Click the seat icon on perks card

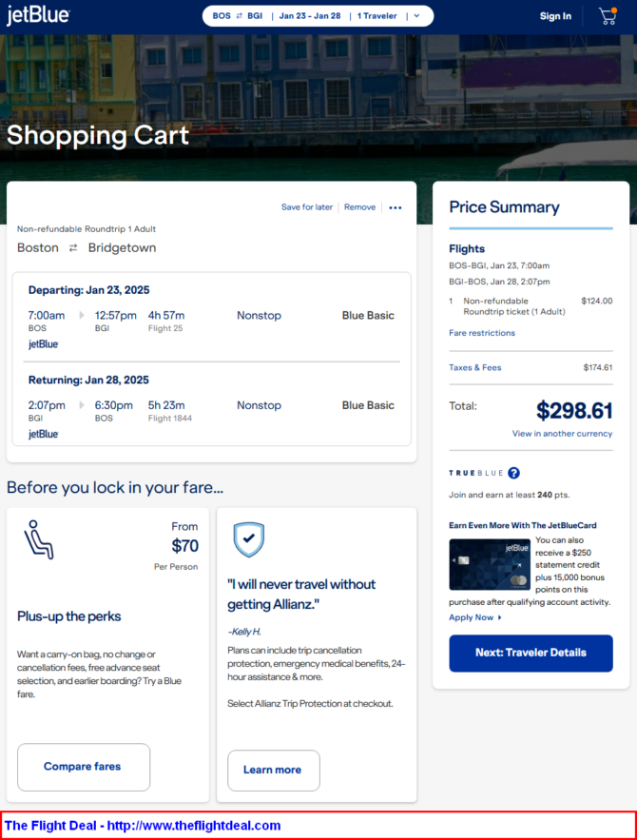click(x=39, y=539)
